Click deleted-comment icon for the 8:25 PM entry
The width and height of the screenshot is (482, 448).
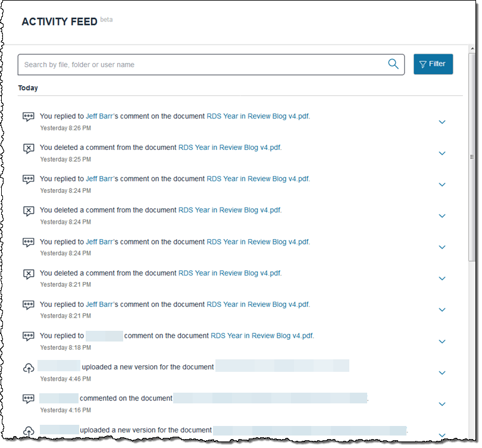click(28, 148)
